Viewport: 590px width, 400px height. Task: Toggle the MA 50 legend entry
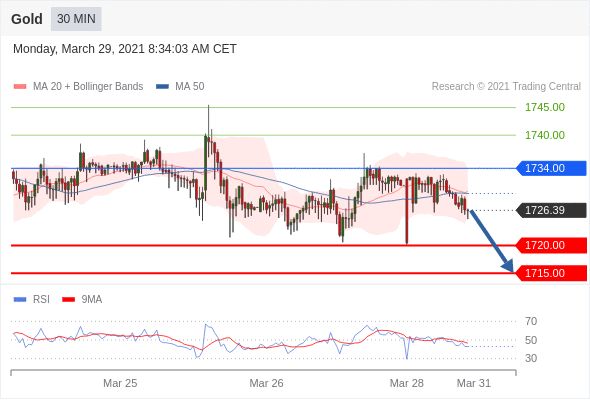coord(180,87)
